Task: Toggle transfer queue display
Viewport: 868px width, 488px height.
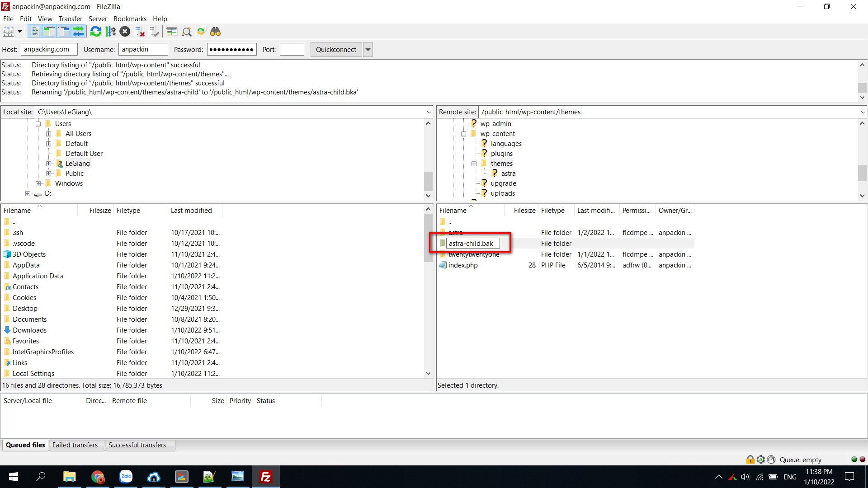Action: click(x=78, y=32)
